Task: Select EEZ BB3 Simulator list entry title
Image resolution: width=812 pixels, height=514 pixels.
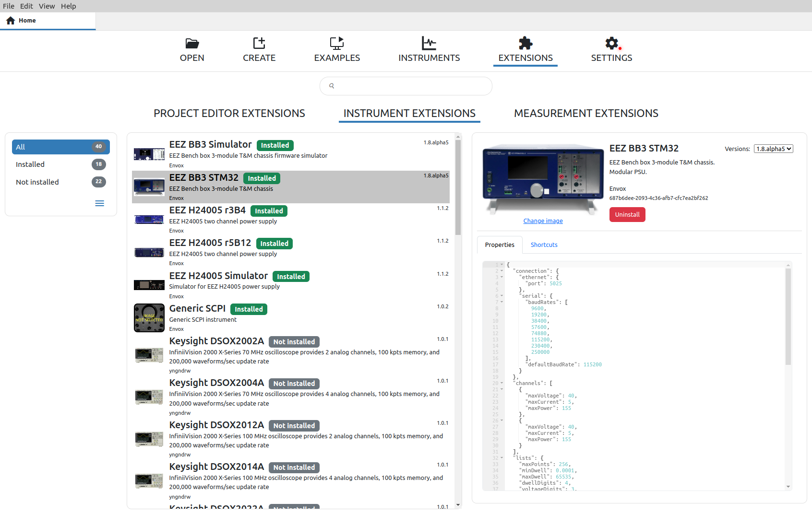Action: (x=210, y=145)
